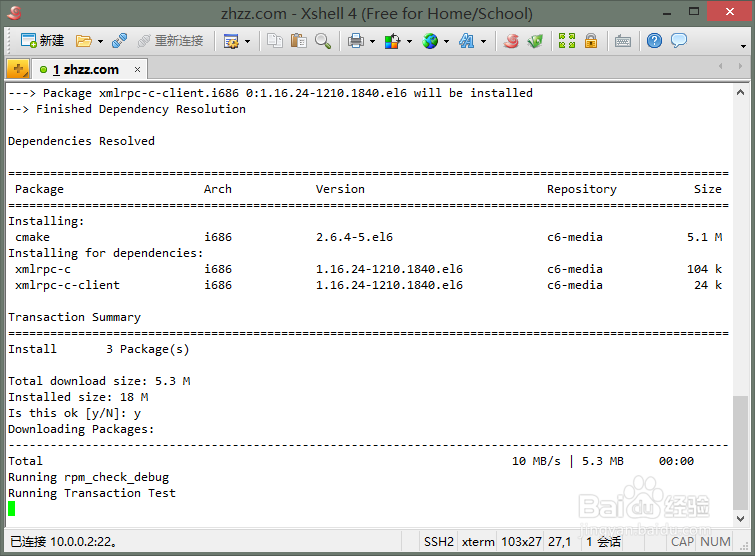This screenshot has height=556, width=755.
Task: Close the zhzz.com tab with X
Action: (x=137, y=70)
